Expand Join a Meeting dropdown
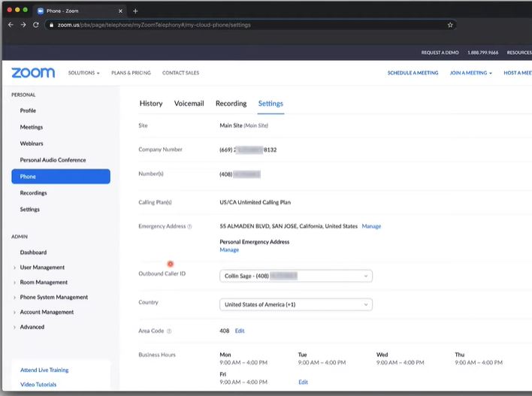532x396 pixels. [470, 73]
